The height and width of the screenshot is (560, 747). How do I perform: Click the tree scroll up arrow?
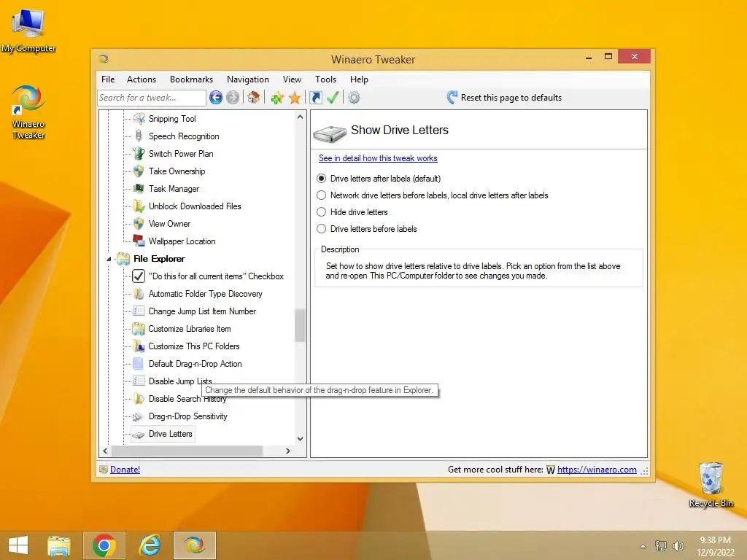tap(300, 117)
